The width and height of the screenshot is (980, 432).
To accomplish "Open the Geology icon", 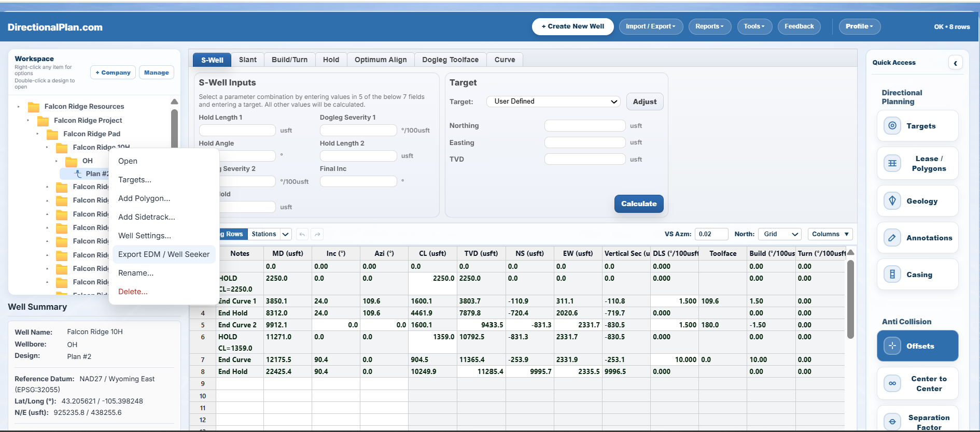I will click(x=892, y=200).
